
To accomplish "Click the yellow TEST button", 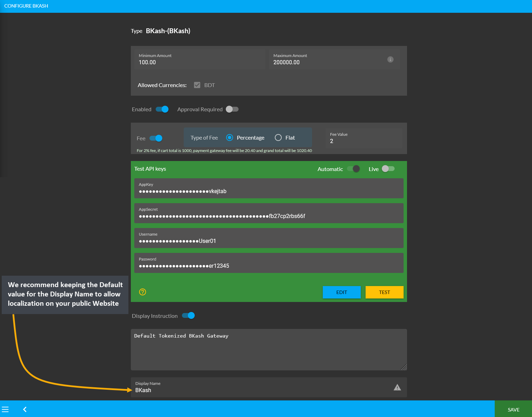I will pyautogui.click(x=385, y=292).
